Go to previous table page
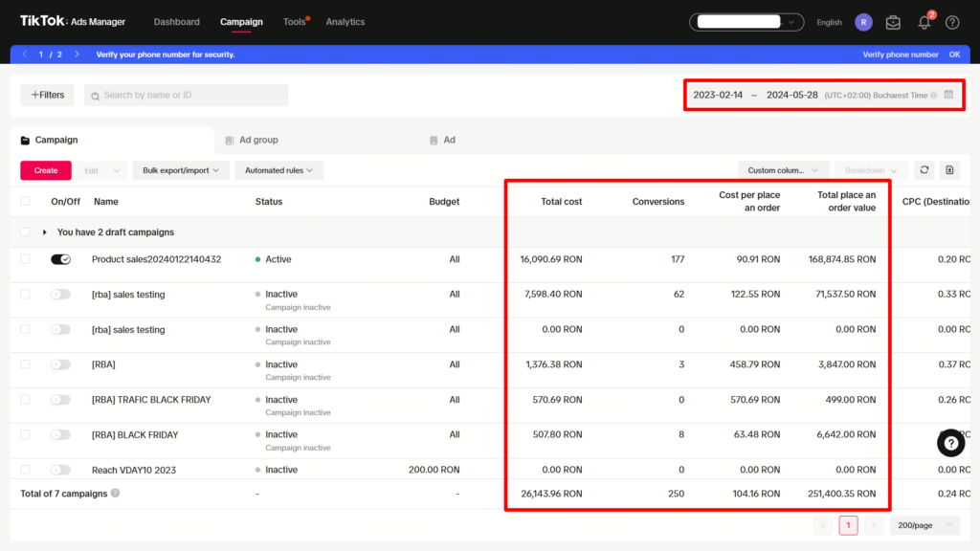 coord(822,525)
